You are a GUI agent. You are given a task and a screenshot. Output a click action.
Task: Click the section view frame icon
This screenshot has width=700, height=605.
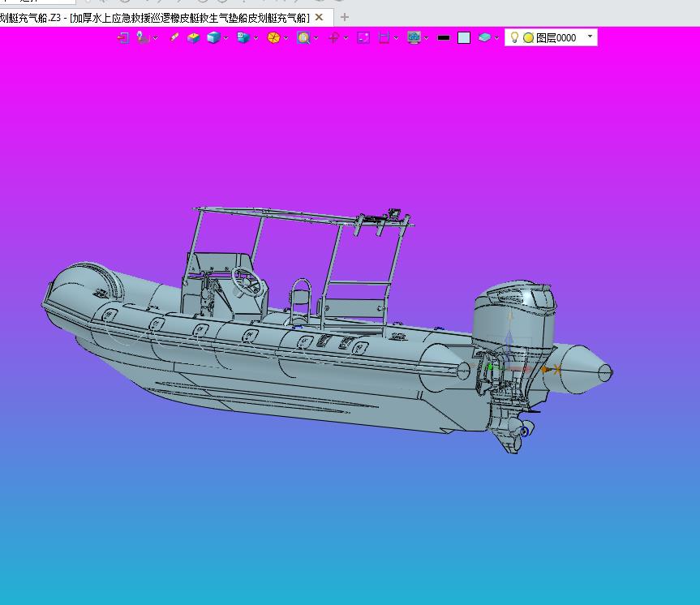(x=384, y=38)
